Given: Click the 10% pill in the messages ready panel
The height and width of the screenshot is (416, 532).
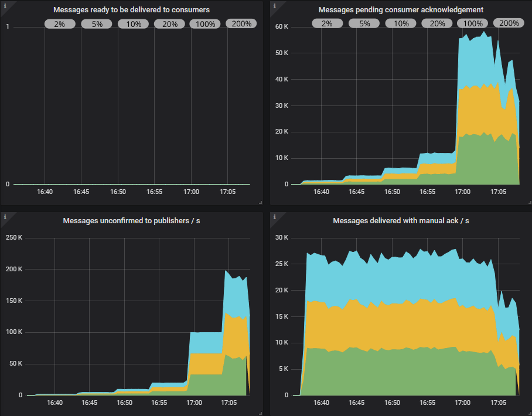Looking at the screenshot, I should pyautogui.click(x=132, y=23).
